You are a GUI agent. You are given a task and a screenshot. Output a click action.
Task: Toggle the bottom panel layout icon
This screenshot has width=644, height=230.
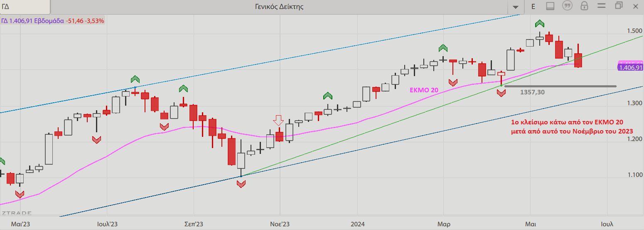pyautogui.click(x=550, y=6)
